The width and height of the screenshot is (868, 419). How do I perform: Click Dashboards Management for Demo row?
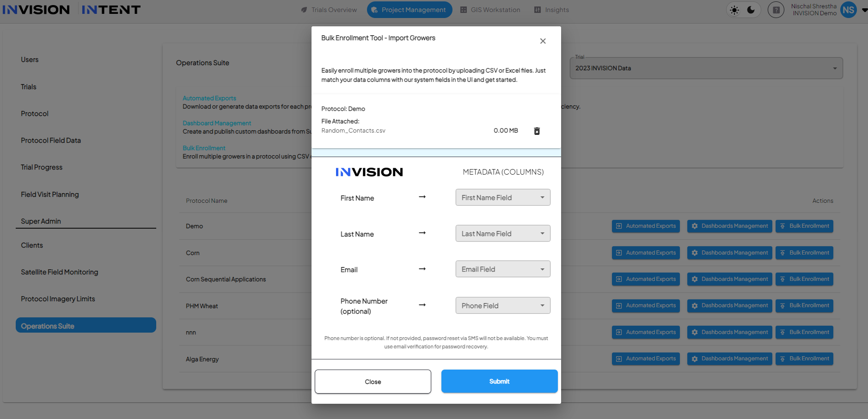click(729, 226)
